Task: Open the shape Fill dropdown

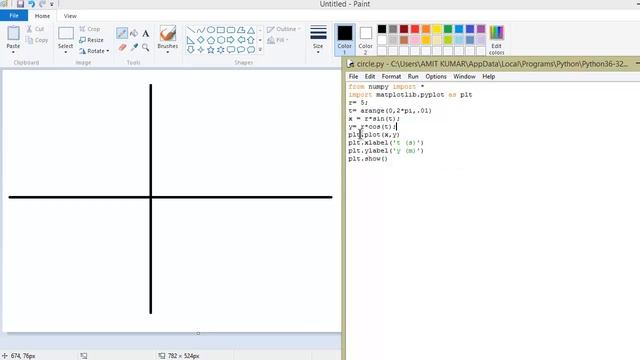Action: pyautogui.click(x=278, y=40)
